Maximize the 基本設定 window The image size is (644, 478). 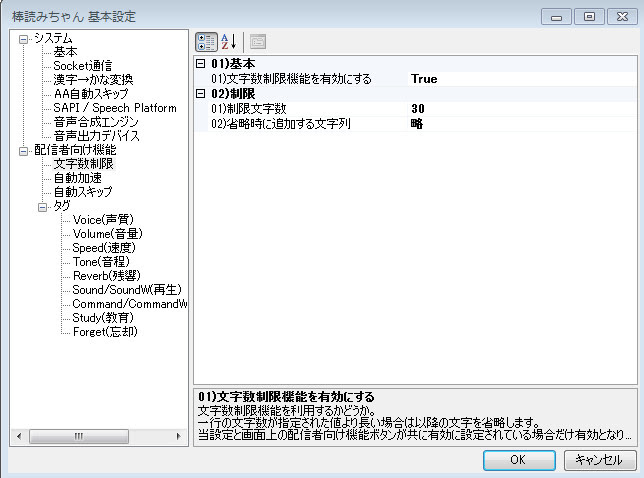point(589,17)
